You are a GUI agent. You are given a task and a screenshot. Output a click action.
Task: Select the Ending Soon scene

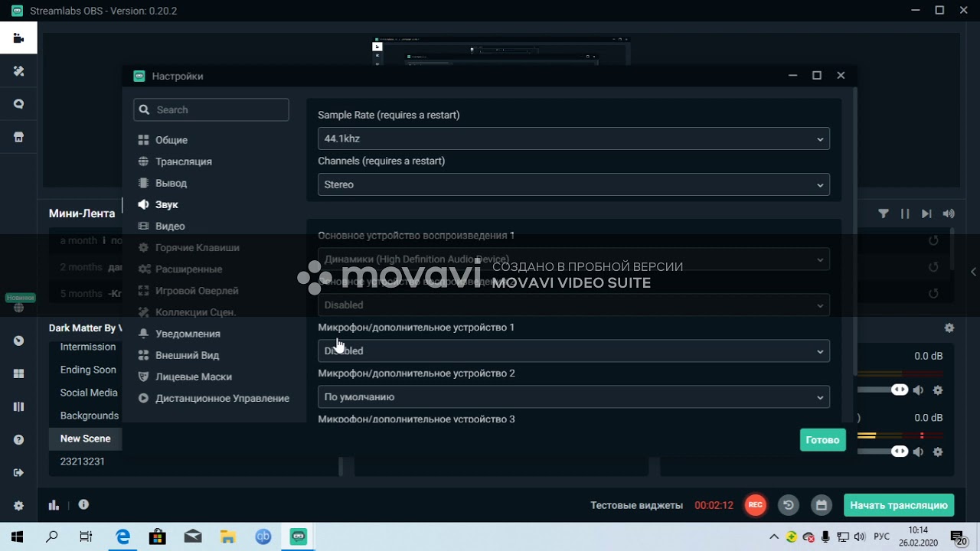point(88,370)
